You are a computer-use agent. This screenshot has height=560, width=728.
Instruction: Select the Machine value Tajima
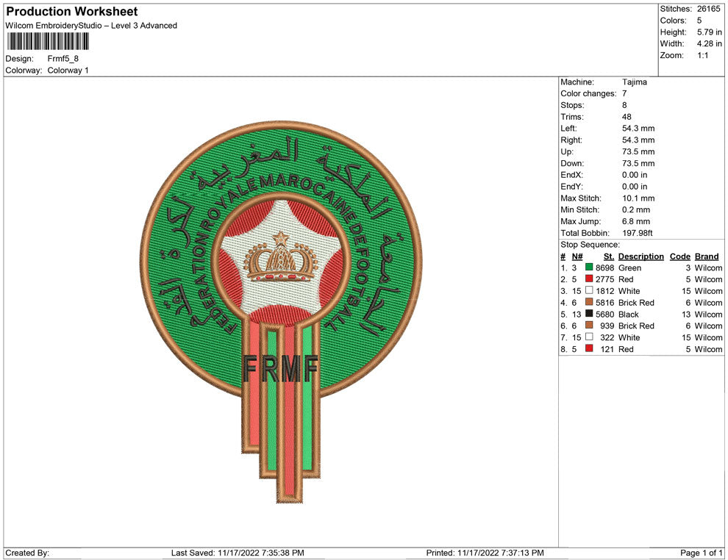pyautogui.click(x=634, y=82)
